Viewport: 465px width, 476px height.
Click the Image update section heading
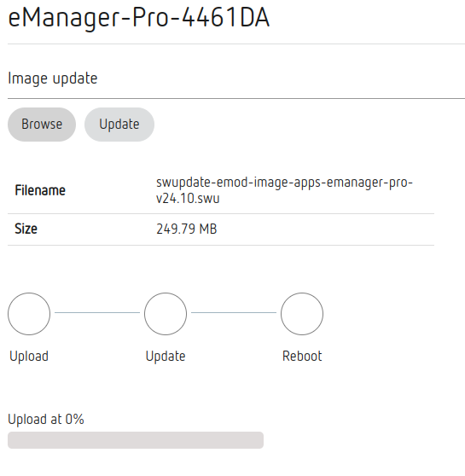(x=53, y=78)
